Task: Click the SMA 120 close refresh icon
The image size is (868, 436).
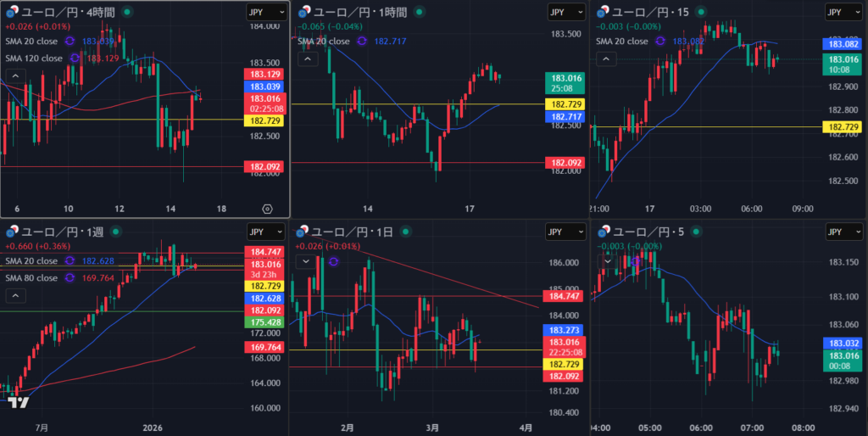Action: pos(75,59)
